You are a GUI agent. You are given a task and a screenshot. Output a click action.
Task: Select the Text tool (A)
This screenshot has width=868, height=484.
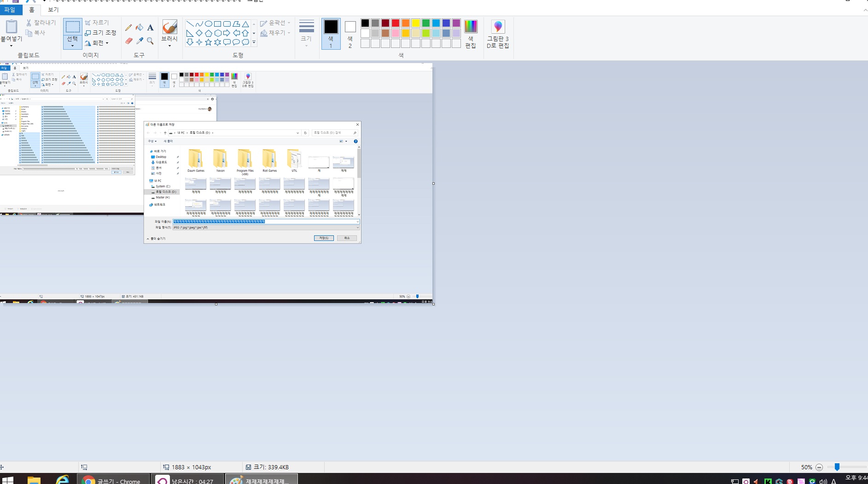150,28
